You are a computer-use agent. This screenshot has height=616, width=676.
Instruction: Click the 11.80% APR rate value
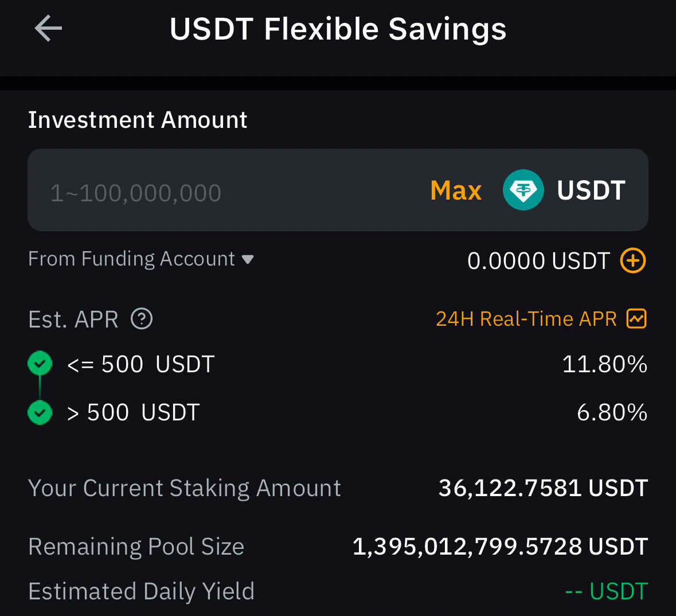tap(604, 364)
